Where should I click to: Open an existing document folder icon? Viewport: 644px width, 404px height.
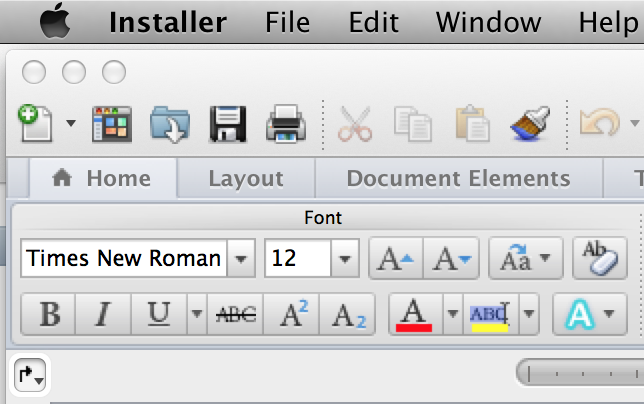(x=170, y=124)
